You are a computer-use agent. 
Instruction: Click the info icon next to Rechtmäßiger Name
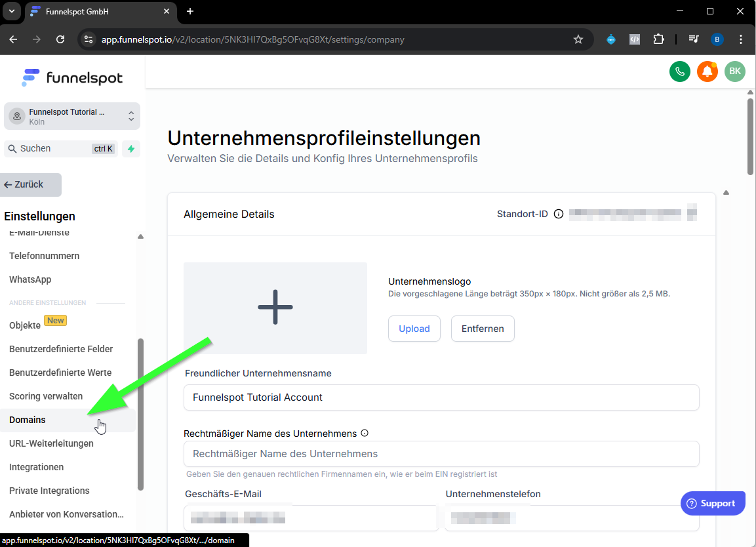click(x=365, y=433)
